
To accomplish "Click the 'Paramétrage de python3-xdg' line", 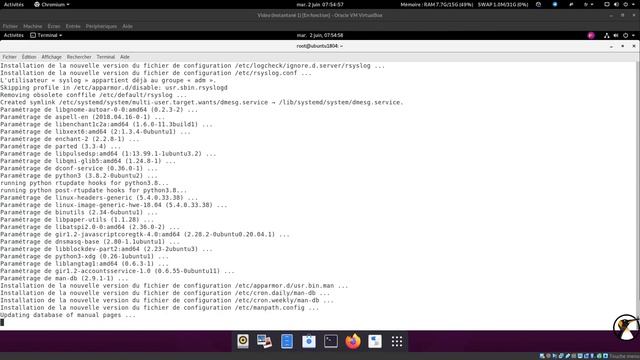I will tap(84, 256).
